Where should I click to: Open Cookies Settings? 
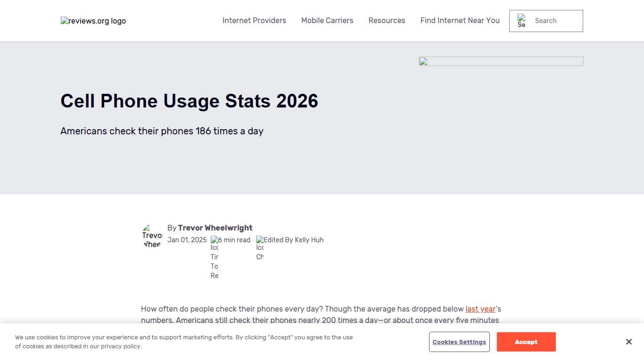tap(459, 342)
